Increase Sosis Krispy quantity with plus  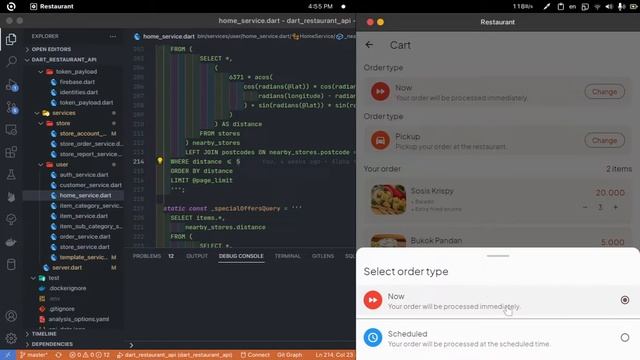615,207
